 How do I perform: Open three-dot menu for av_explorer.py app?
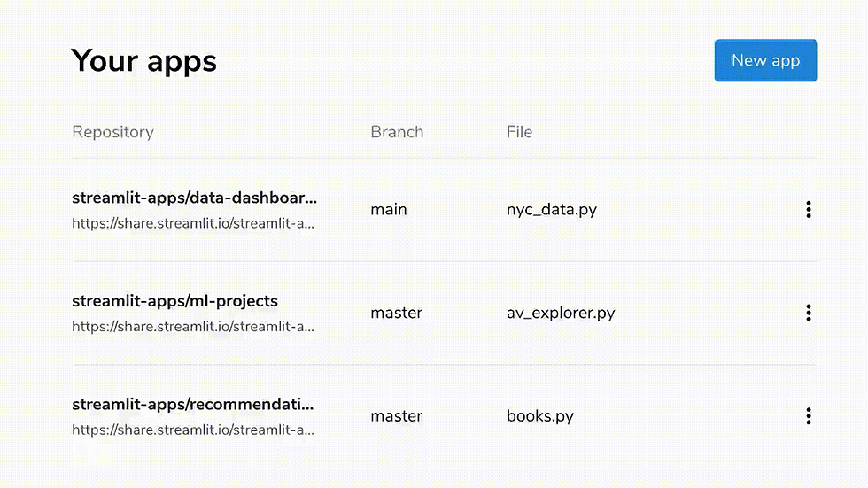(x=808, y=313)
